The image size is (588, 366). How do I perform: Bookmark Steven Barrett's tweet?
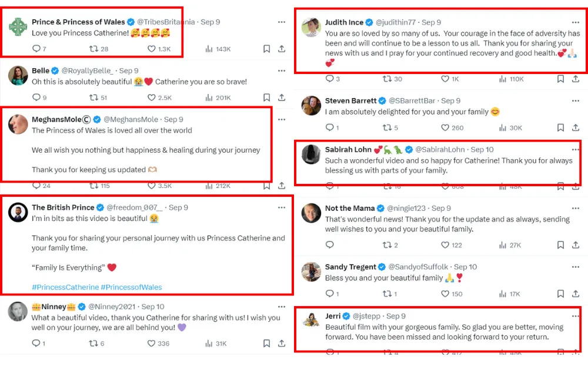tap(560, 127)
